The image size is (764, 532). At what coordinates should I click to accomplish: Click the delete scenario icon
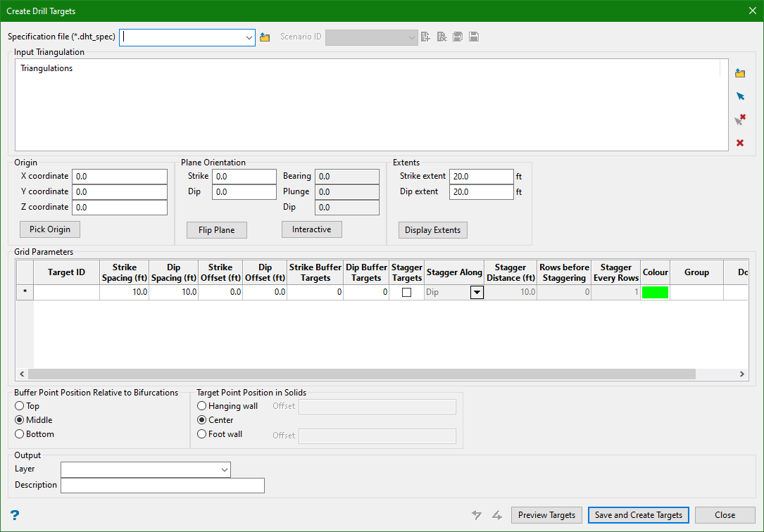442,37
